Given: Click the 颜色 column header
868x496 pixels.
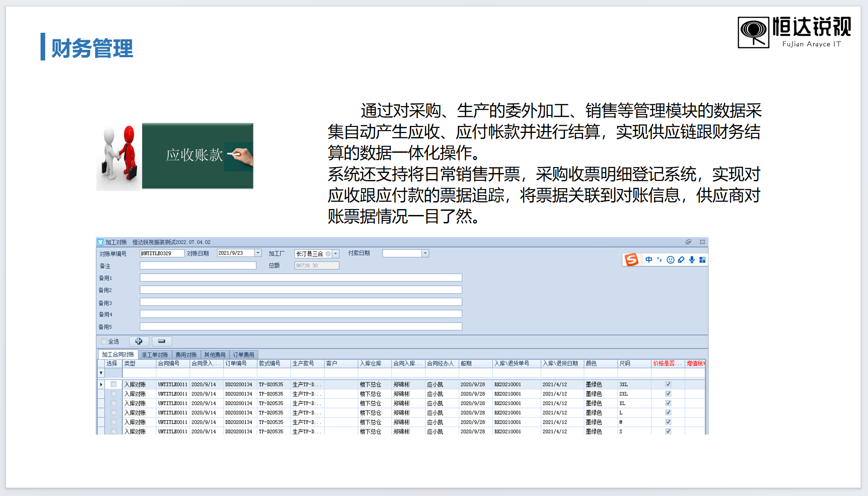Looking at the screenshot, I should coord(601,364).
